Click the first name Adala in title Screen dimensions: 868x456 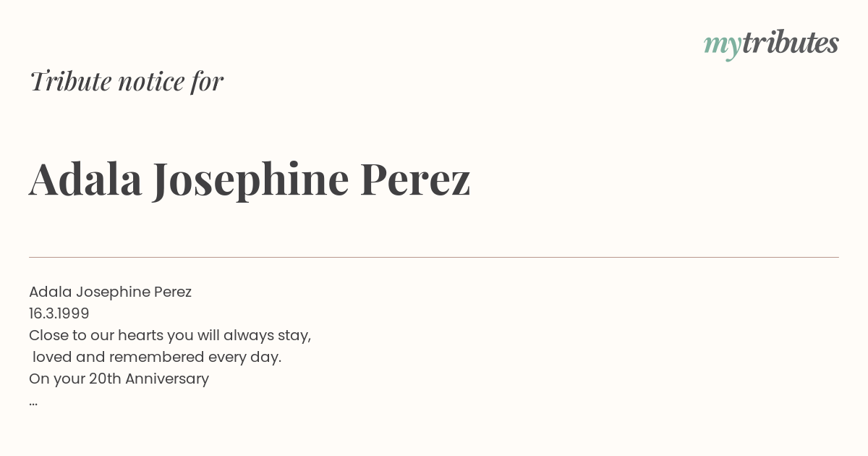pyautogui.click(x=85, y=179)
